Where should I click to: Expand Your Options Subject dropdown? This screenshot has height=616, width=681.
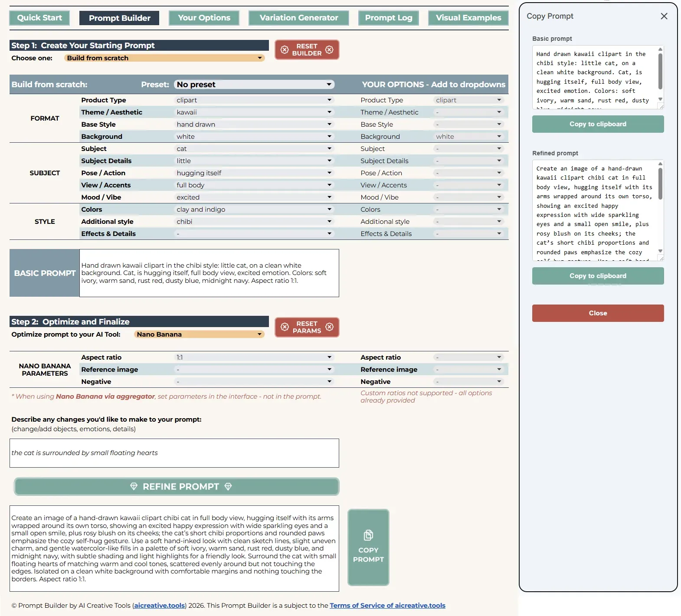(x=469, y=149)
